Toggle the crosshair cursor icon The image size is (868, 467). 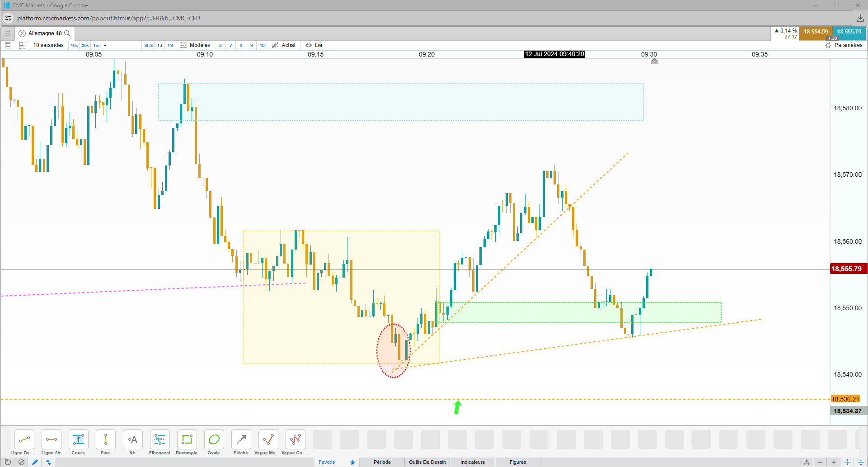847,462
